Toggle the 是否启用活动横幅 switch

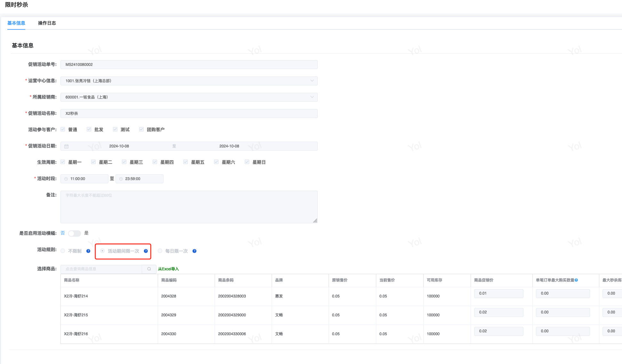pyautogui.click(x=75, y=233)
